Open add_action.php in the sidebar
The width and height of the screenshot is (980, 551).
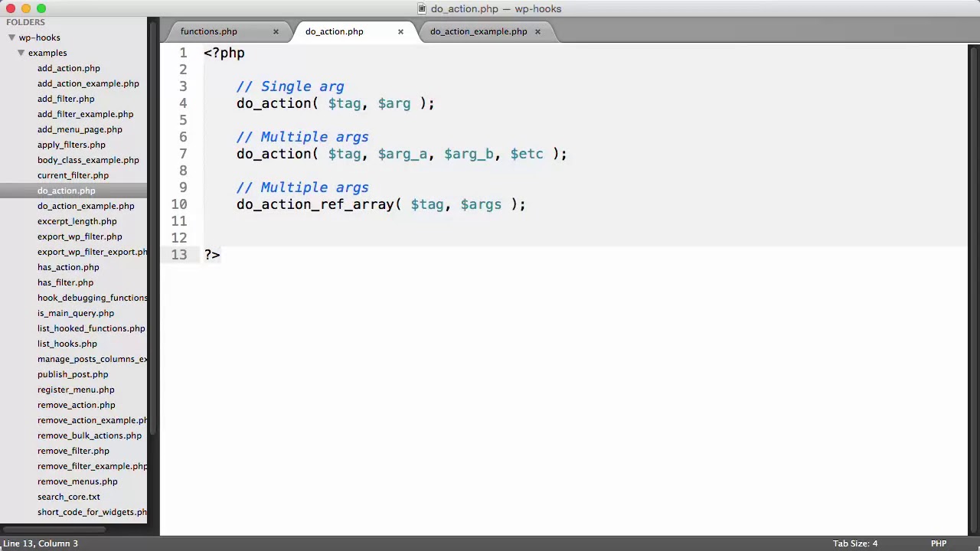[x=69, y=68]
